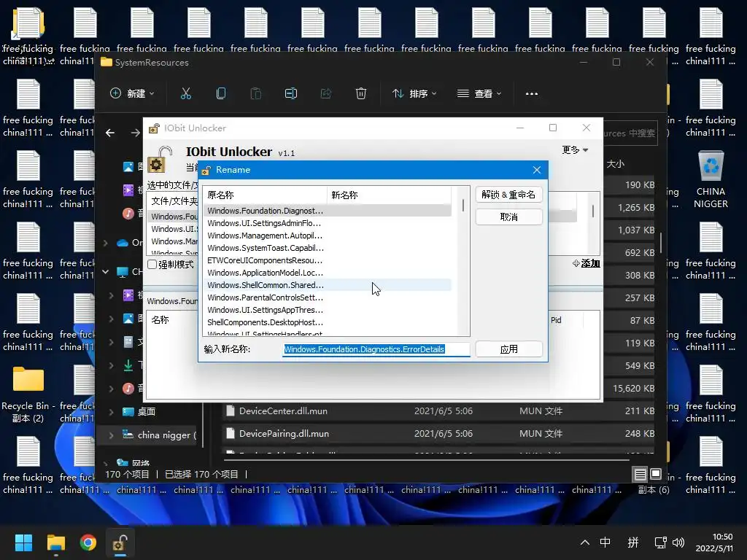747x560 pixels.
Task: Switch to details view icon in status bar
Action: point(640,474)
